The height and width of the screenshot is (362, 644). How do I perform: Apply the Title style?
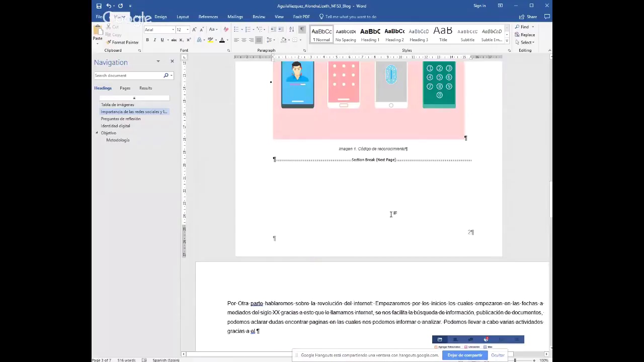pyautogui.click(x=443, y=35)
